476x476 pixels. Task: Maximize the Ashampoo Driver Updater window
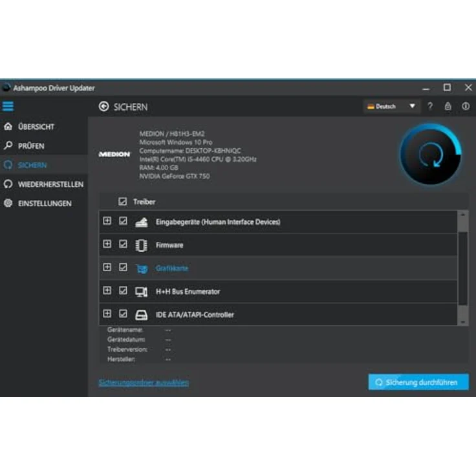click(x=447, y=88)
